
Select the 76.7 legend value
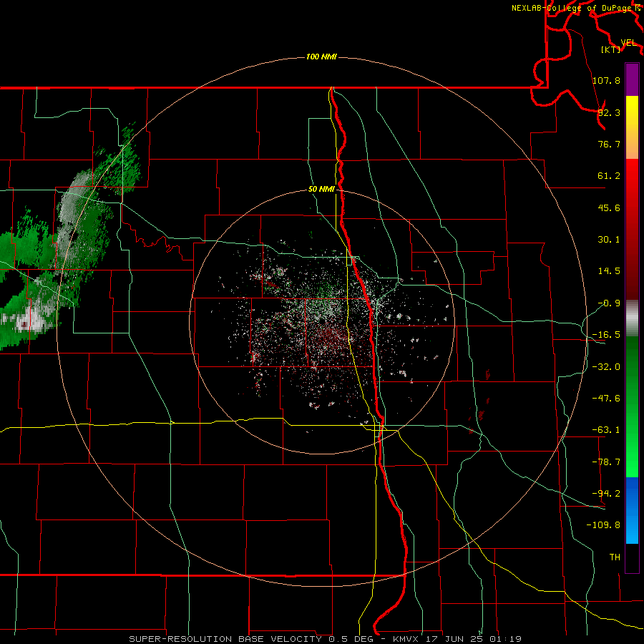[x=609, y=144]
